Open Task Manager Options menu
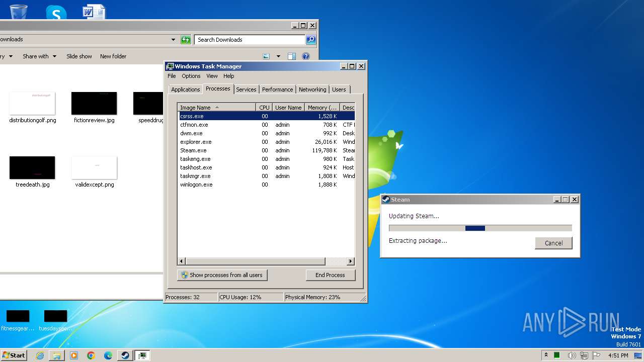The width and height of the screenshot is (644, 362). (x=191, y=76)
